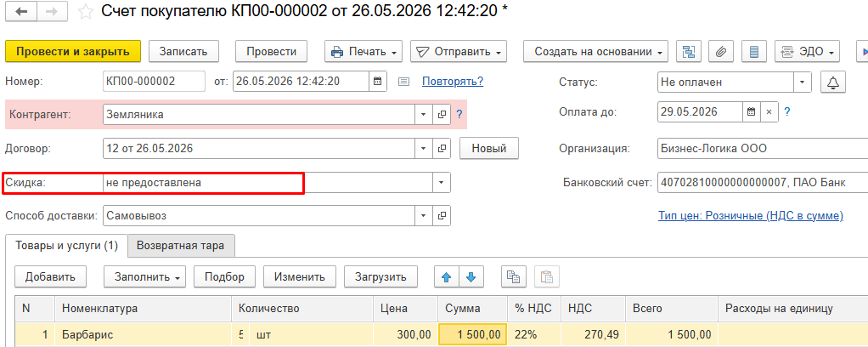
Task: Open the Повторять? link
Action: point(453,82)
